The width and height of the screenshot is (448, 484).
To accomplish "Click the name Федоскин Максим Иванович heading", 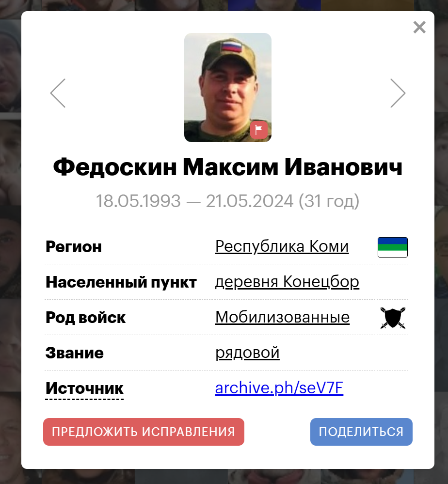I will (228, 167).
